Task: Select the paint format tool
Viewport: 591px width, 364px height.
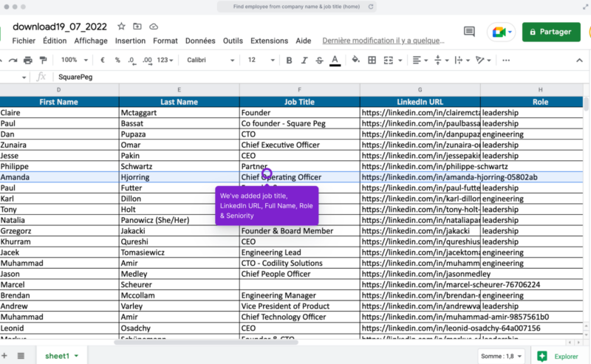Action: pyautogui.click(x=44, y=61)
